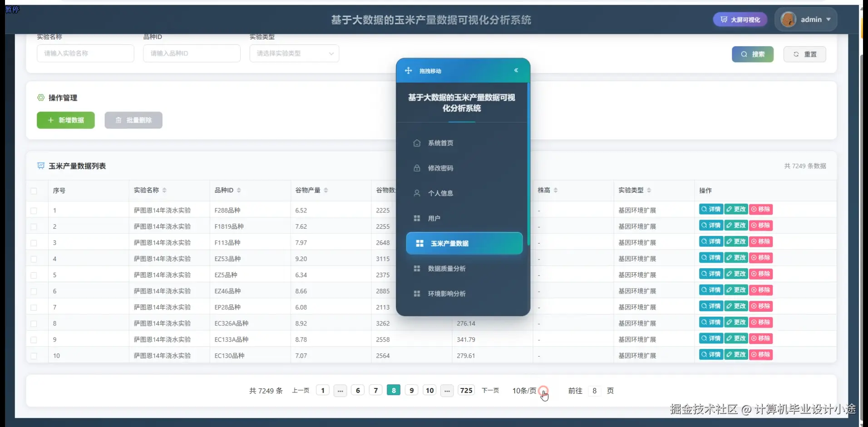Click the drag-move crosshair icon on floating panel

[408, 70]
